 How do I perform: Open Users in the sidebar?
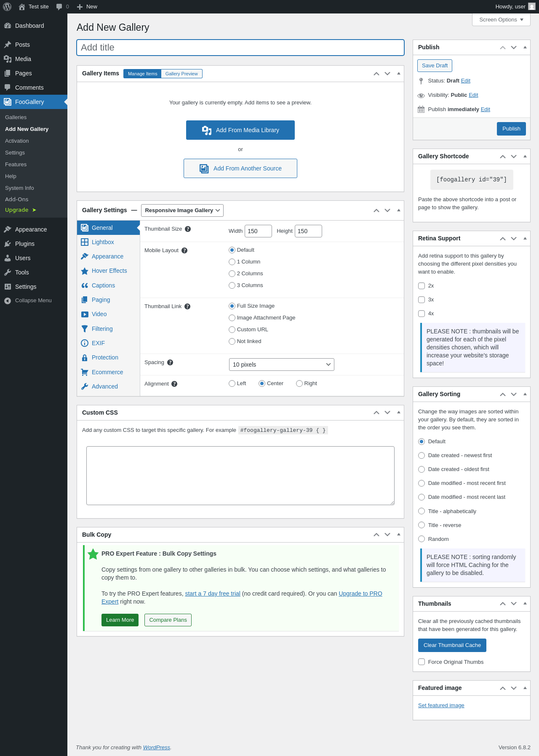(34, 258)
